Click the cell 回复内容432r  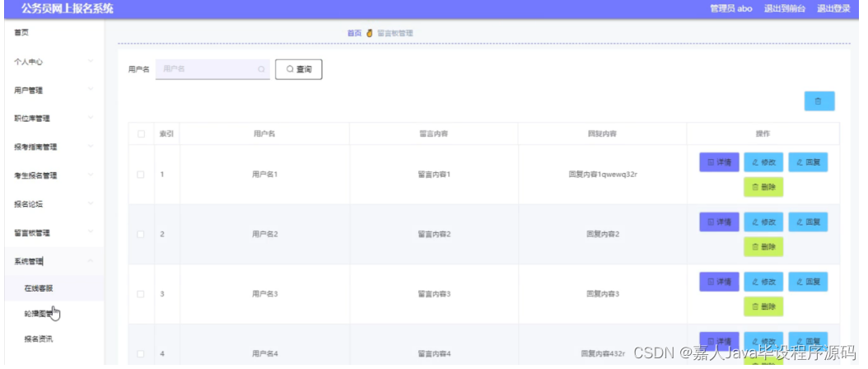(603, 353)
